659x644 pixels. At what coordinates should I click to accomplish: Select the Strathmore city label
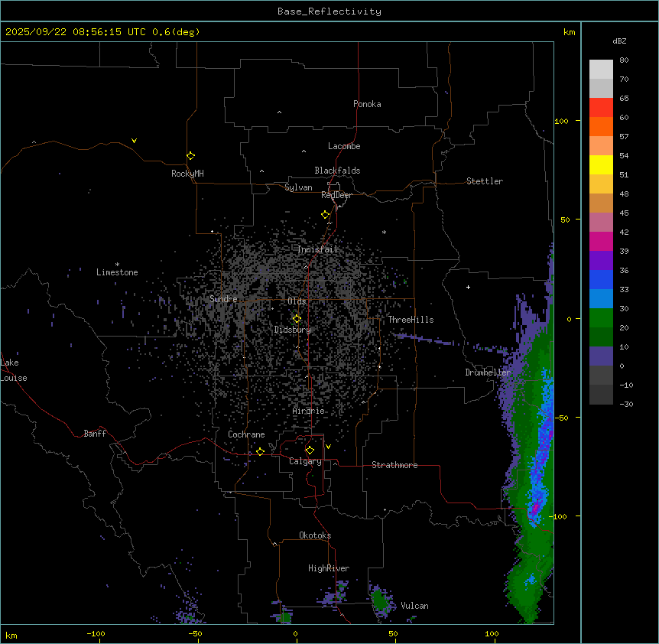(394, 465)
